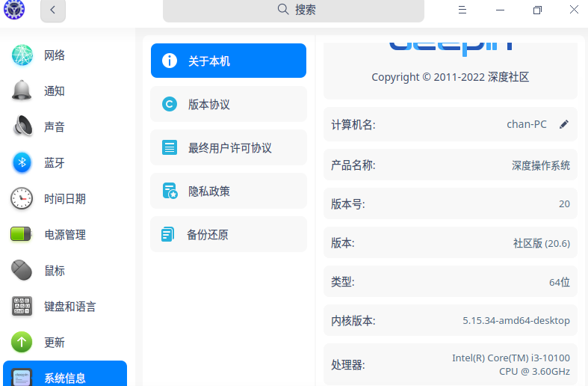Click the Copyright 2011-2022 text
The height and width of the screenshot is (386, 588).
[x=450, y=77]
